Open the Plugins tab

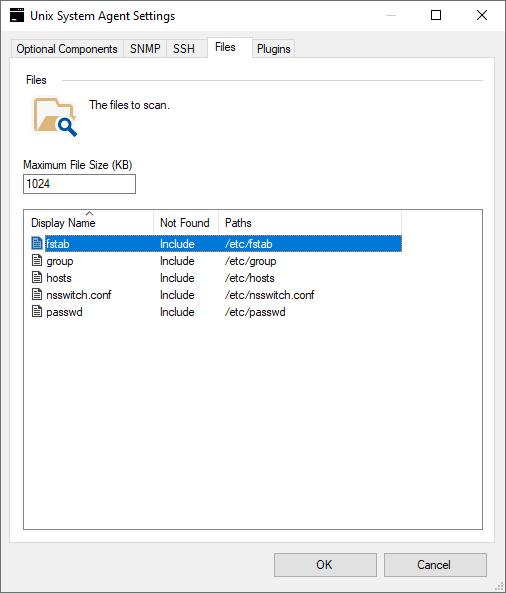pyautogui.click(x=273, y=49)
